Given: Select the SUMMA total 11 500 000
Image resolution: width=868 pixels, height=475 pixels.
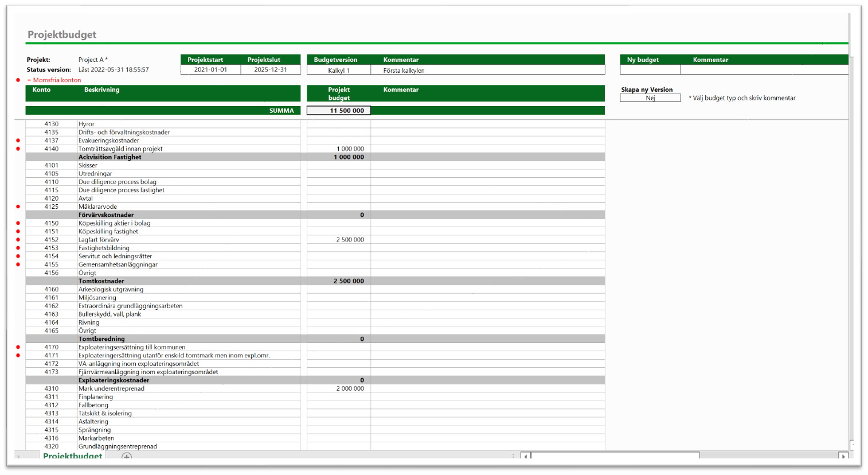Looking at the screenshot, I should (x=339, y=111).
